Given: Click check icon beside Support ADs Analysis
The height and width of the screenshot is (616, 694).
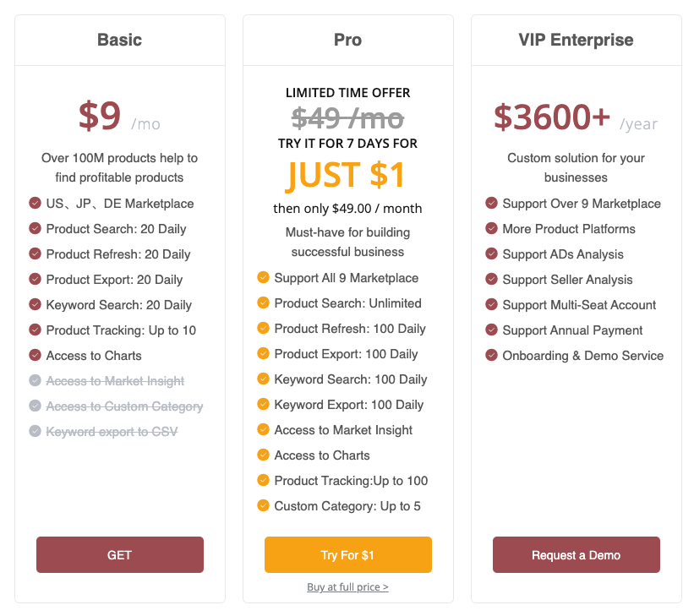Looking at the screenshot, I should click(x=491, y=254).
